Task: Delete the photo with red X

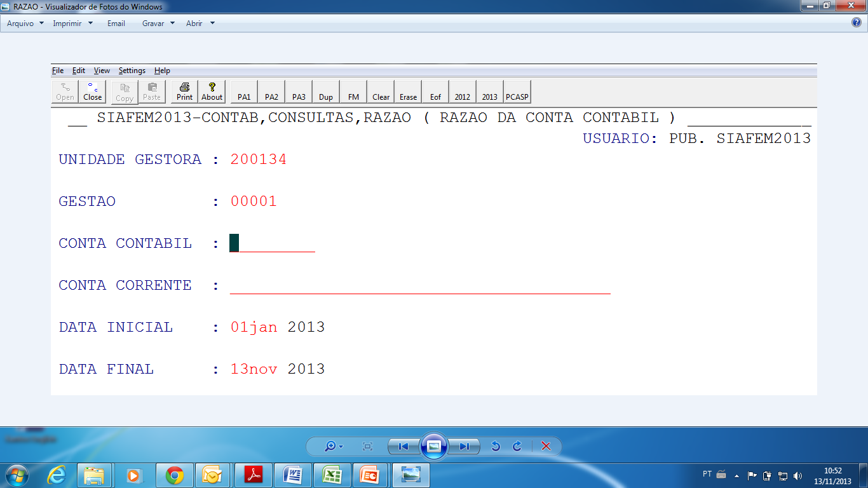Action: click(x=546, y=447)
